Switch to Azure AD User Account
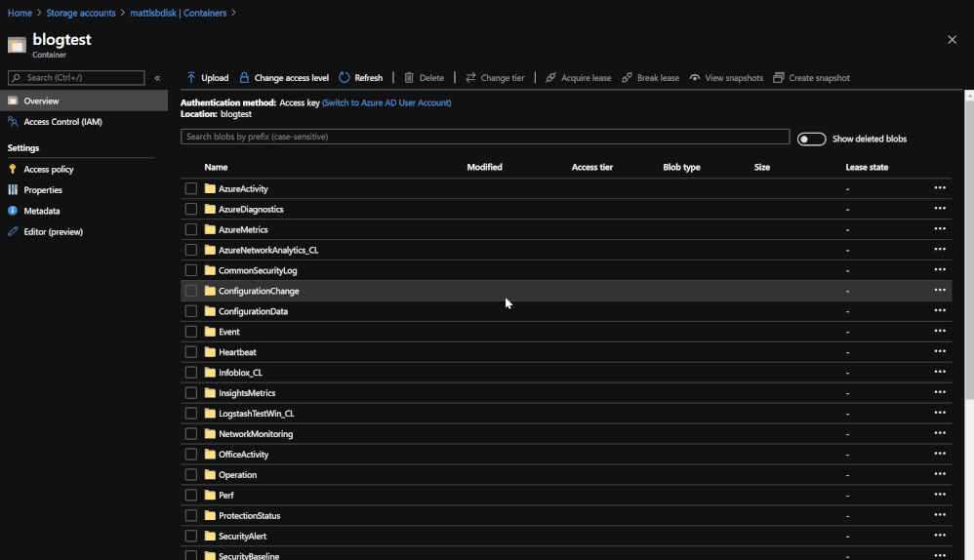974x560 pixels. pyautogui.click(x=386, y=103)
